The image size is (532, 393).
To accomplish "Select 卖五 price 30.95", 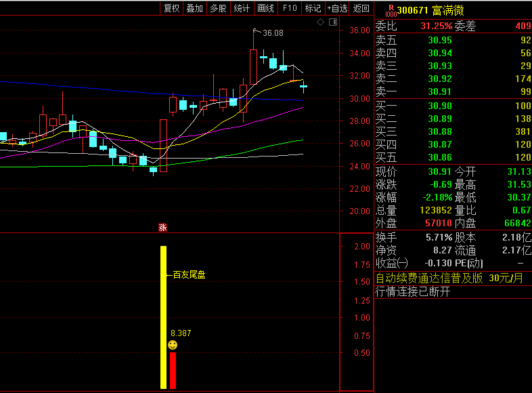I will (x=440, y=40).
